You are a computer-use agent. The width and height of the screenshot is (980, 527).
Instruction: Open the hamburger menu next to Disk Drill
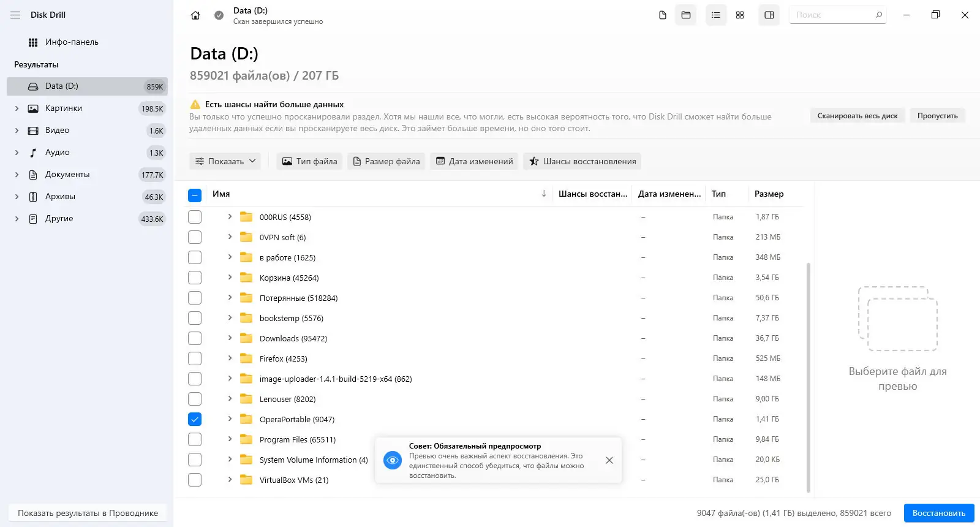point(15,15)
